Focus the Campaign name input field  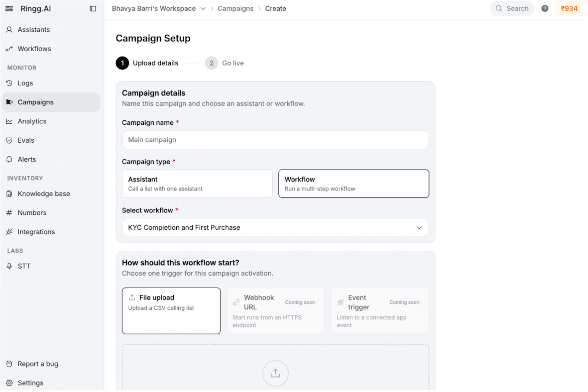(275, 140)
